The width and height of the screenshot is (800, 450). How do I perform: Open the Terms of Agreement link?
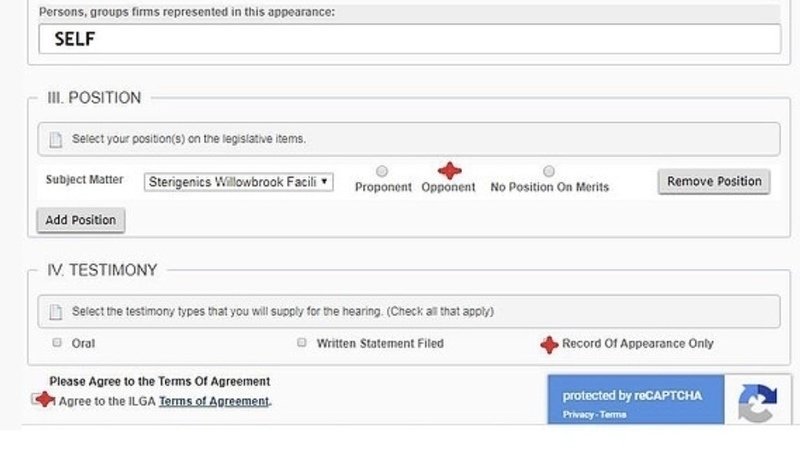(214, 401)
